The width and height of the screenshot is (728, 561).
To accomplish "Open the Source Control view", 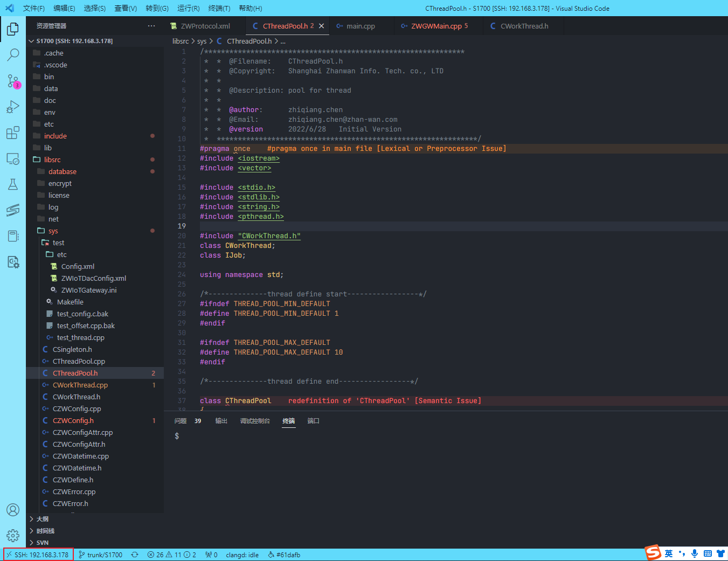I will coord(13,81).
